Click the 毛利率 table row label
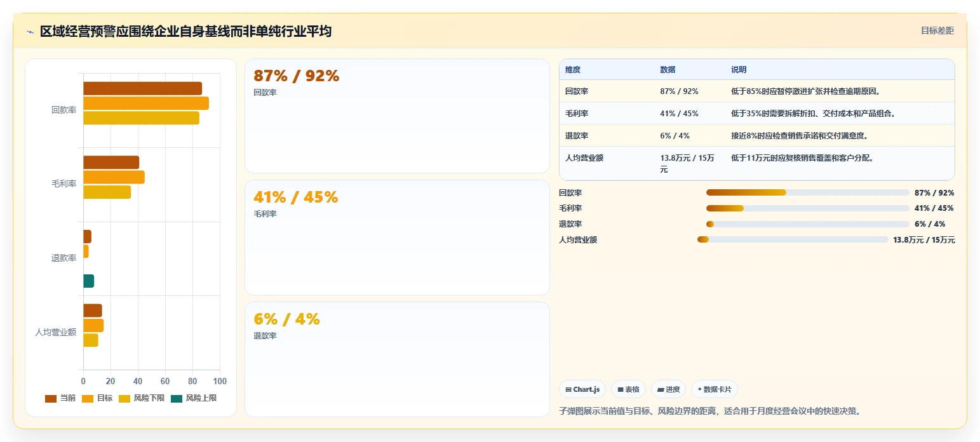 (577, 114)
